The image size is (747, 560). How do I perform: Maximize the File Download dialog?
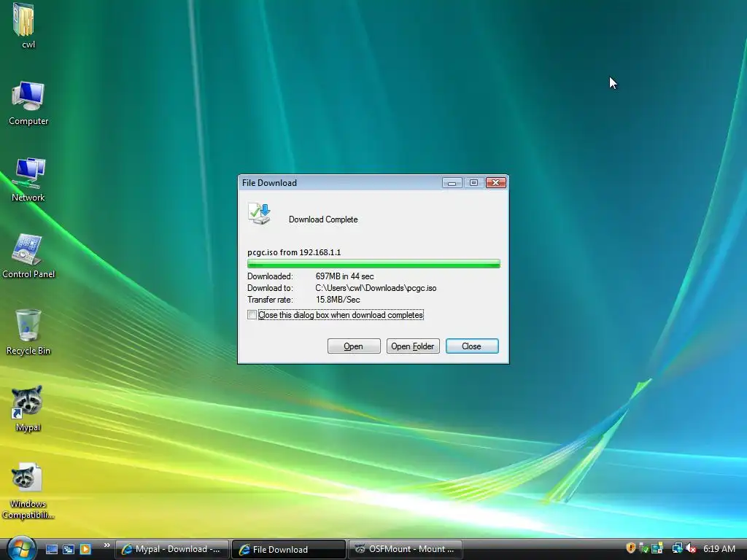[473, 183]
